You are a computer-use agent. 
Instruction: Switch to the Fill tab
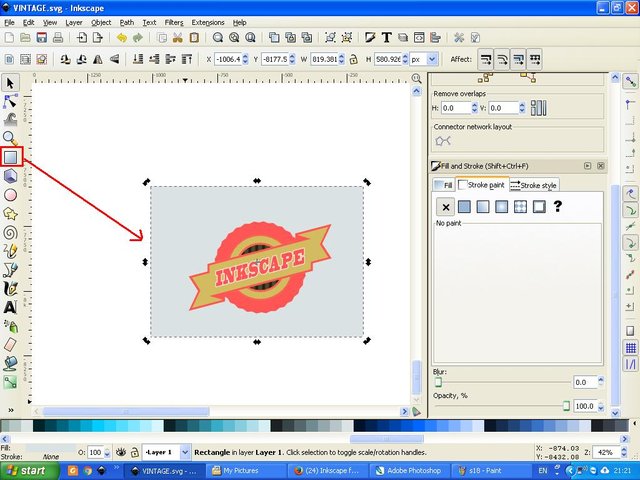point(444,185)
